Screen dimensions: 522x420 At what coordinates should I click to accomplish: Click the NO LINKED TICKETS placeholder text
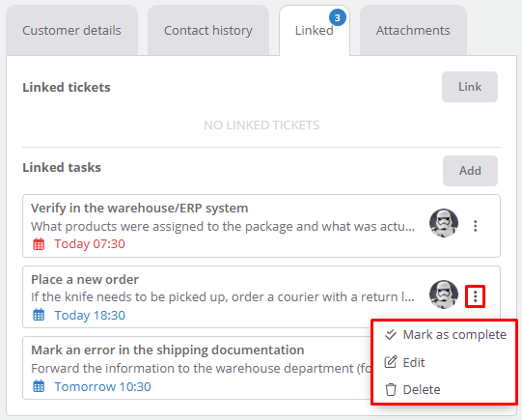(261, 126)
